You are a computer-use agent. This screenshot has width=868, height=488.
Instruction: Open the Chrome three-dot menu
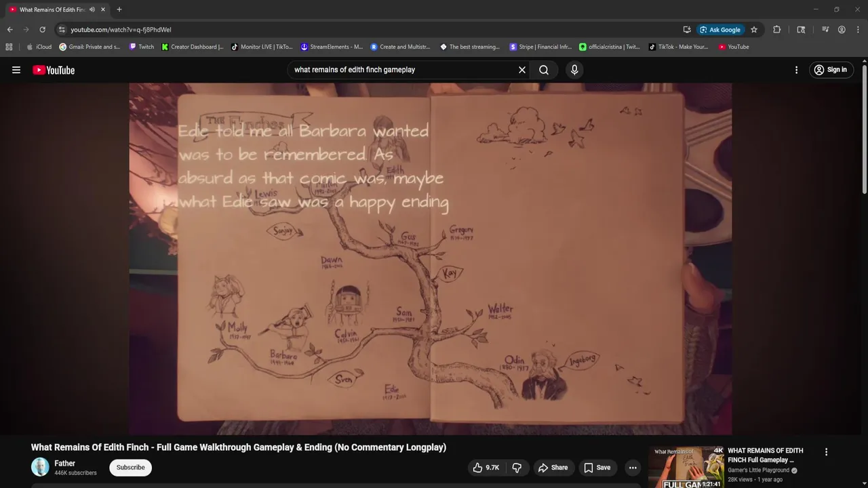(858, 30)
